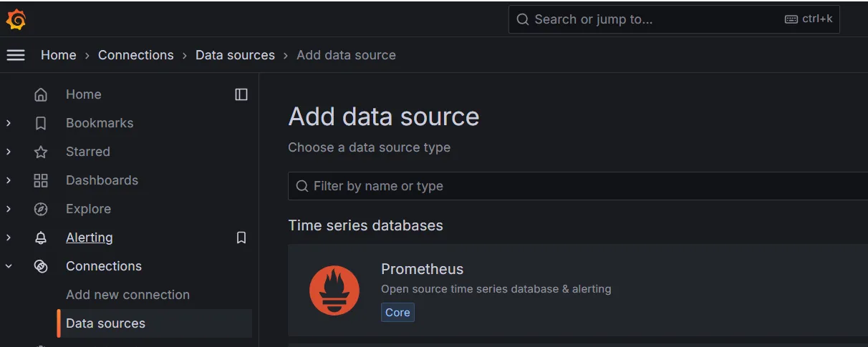The width and height of the screenshot is (868, 347).
Task: Expand the Starred section chevron
Action: pyautogui.click(x=9, y=152)
